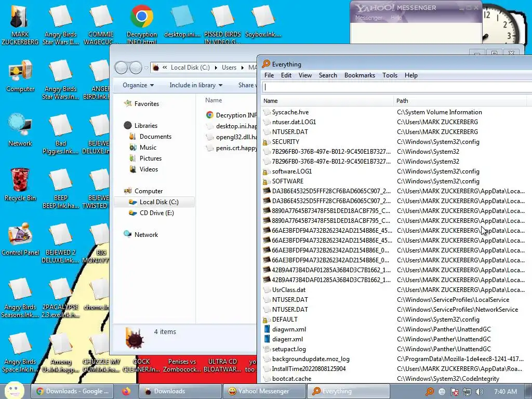This screenshot has width=532, height=399.
Task: Select Videos library in navigation pane
Action: tap(149, 169)
